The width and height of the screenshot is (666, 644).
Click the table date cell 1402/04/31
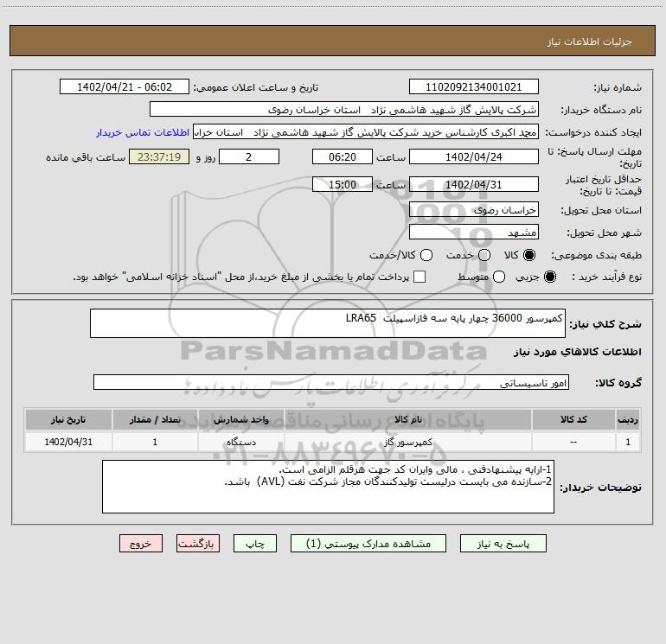pos(68,442)
